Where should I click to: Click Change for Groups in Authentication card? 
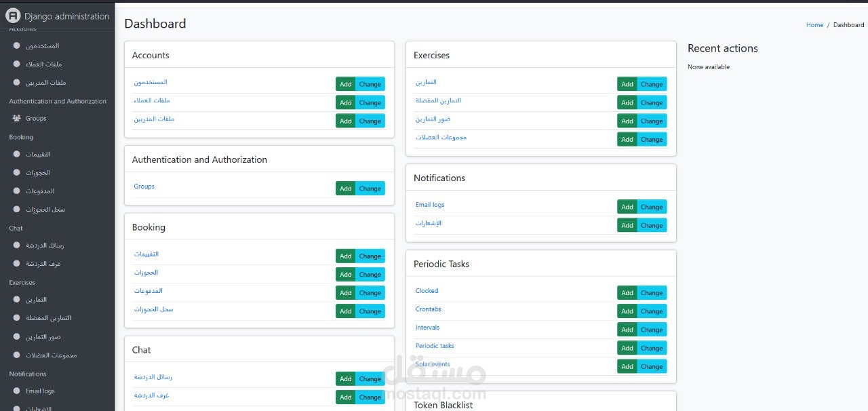tap(370, 189)
